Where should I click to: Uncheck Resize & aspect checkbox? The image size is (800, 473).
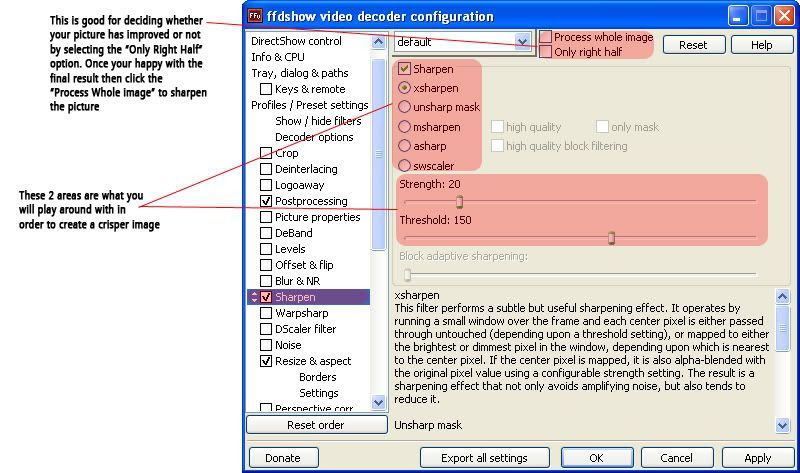click(266, 361)
